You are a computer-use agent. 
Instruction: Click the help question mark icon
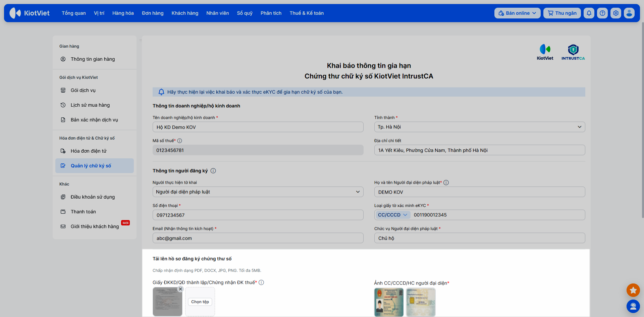(602, 13)
